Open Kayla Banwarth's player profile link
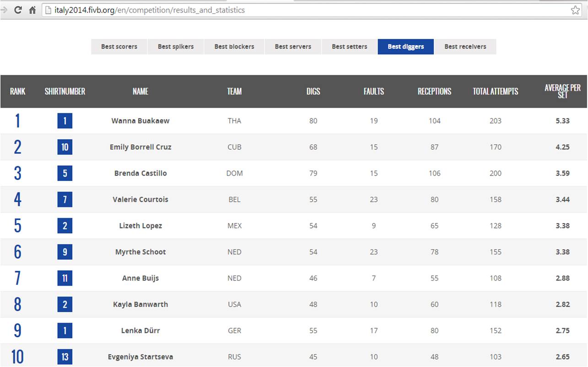The width and height of the screenshot is (588, 367). [x=140, y=304]
